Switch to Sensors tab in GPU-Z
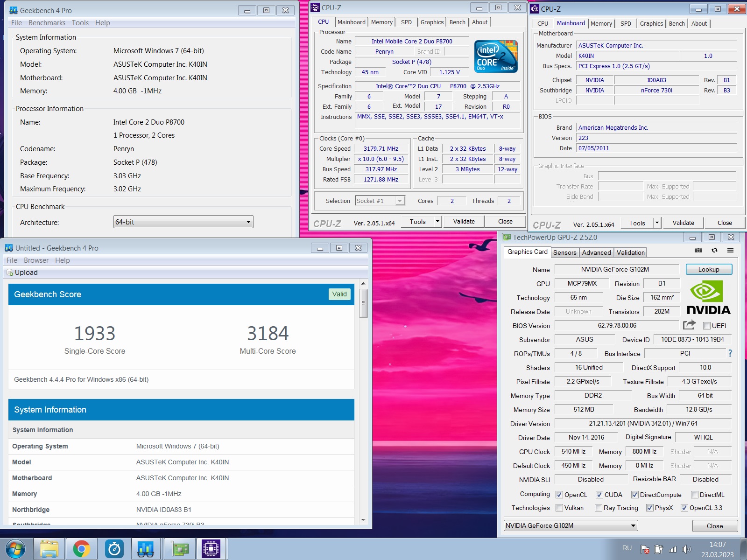The width and height of the screenshot is (747, 560). pyautogui.click(x=565, y=252)
